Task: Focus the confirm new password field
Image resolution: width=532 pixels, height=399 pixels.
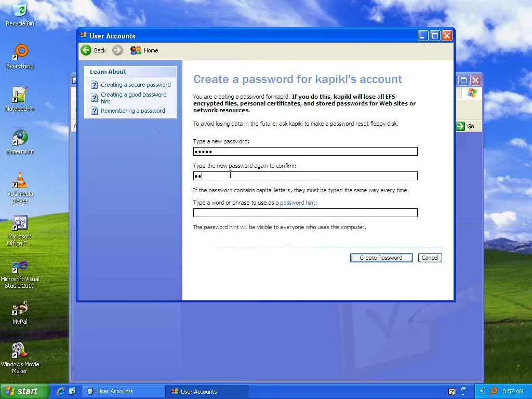Action: [305, 176]
